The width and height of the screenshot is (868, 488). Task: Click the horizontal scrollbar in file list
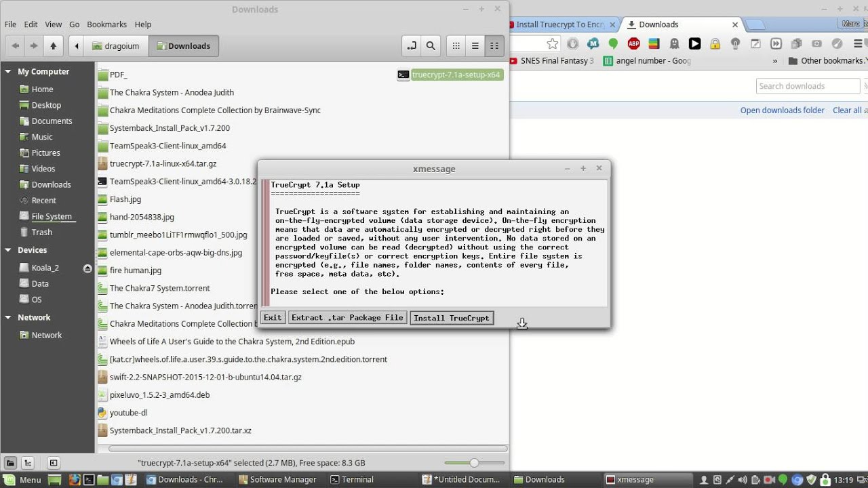[x=308, y=449]
